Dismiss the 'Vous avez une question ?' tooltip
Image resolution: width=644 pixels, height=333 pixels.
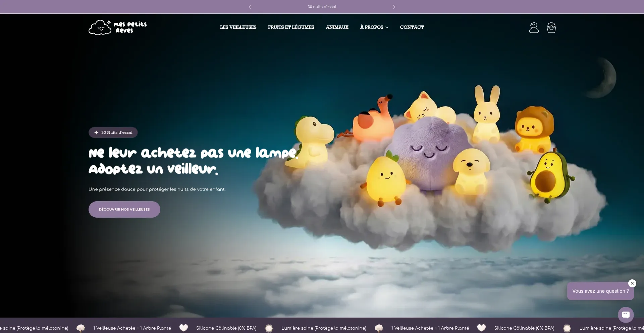[632, 283]
